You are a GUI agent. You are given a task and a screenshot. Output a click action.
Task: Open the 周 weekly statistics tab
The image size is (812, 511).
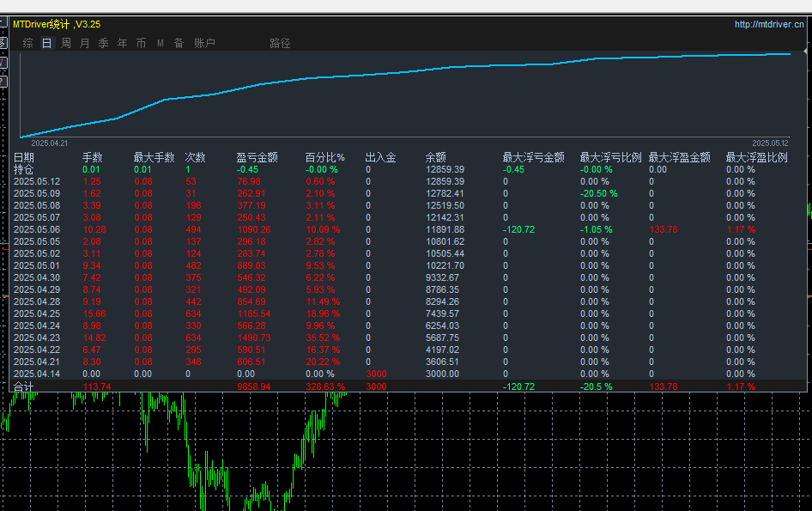click(x=65, y=43)
